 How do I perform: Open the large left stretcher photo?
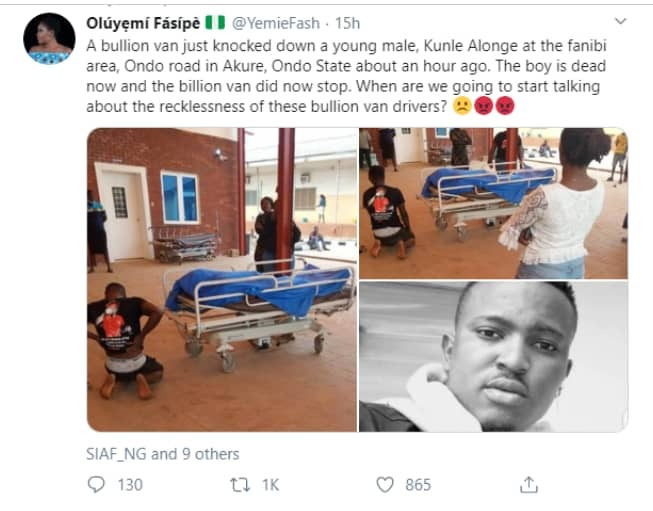(222, 279)
